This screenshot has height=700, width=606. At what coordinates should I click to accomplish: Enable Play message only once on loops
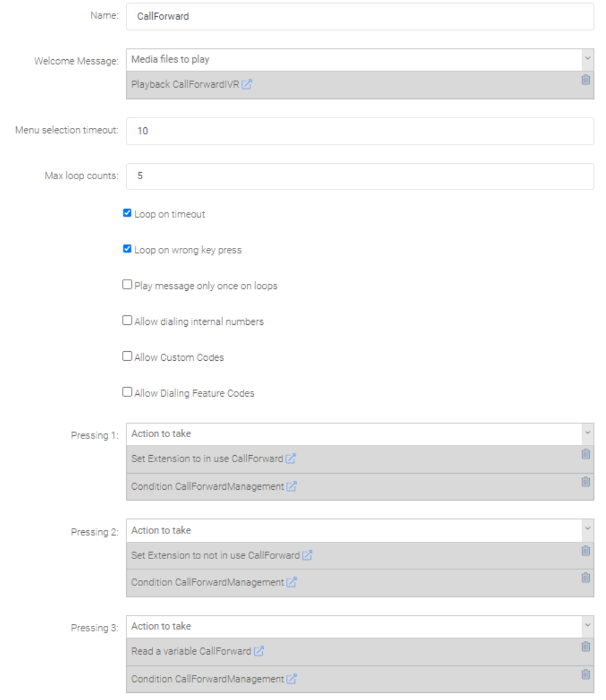(x=127, y=285)
